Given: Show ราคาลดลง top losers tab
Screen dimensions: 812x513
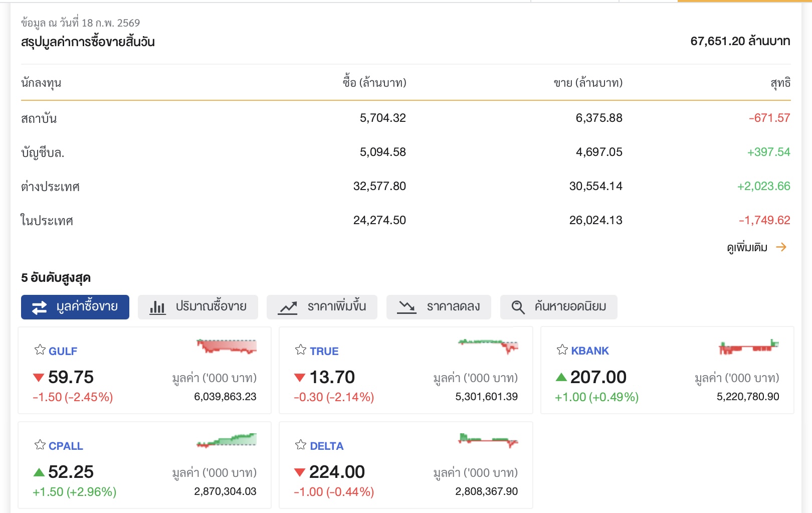Looking at the screenshot, I should point(439,307).
